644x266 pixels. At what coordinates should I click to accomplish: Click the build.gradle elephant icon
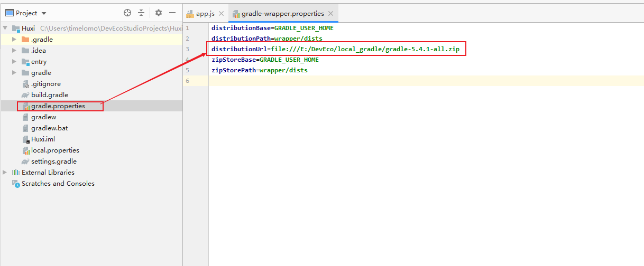25,94
